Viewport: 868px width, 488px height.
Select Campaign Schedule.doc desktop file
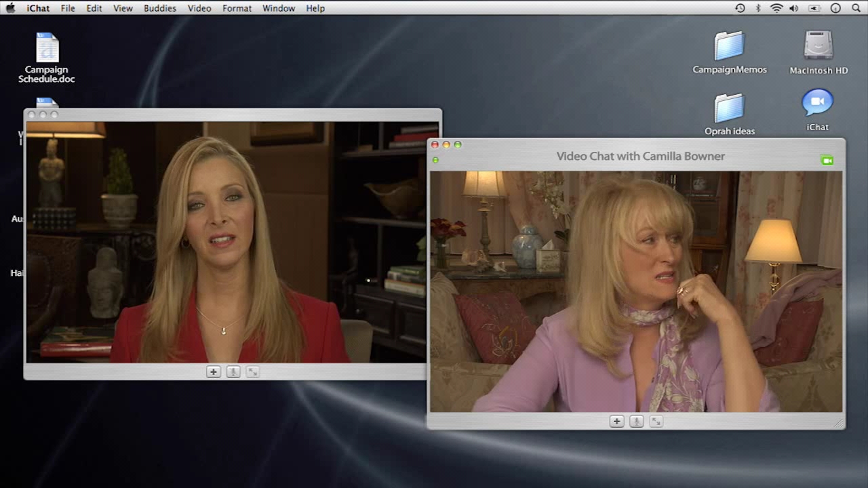(47, 58)
